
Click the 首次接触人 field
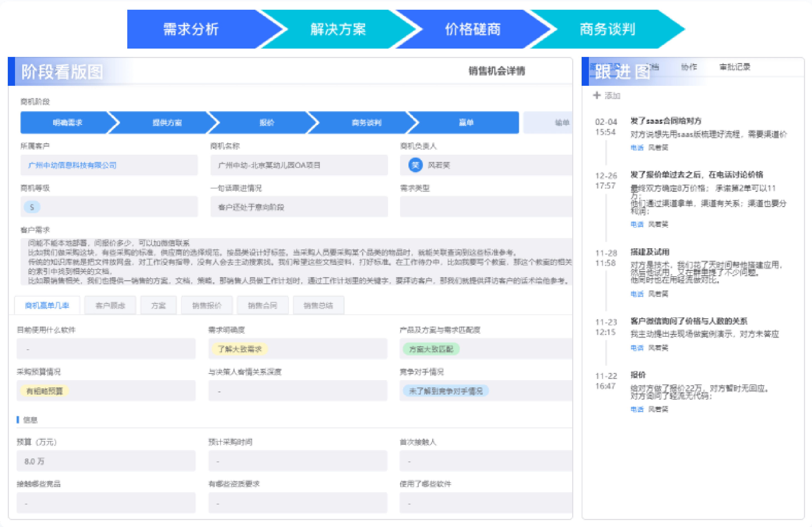486,461
